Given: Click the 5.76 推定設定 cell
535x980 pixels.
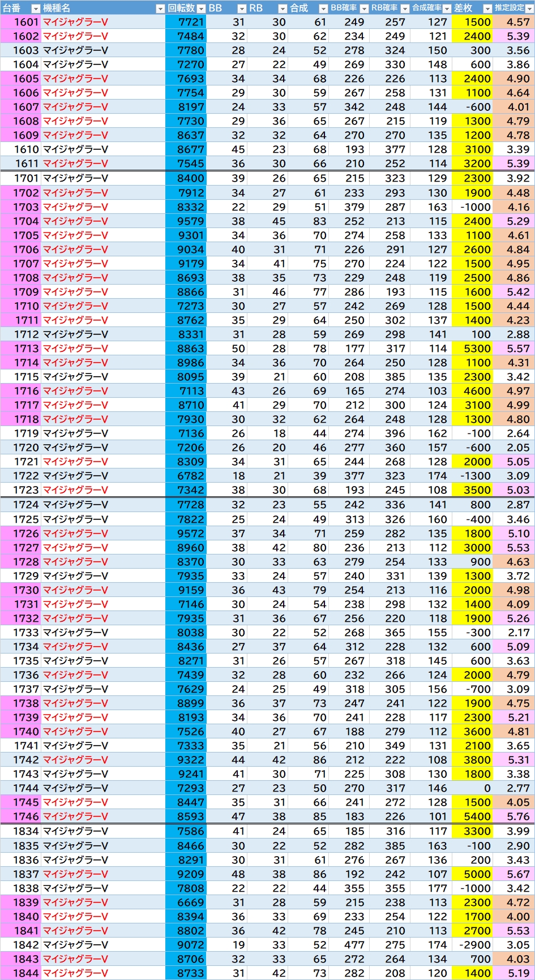Looking at the screenshot, I should point(513,816).
